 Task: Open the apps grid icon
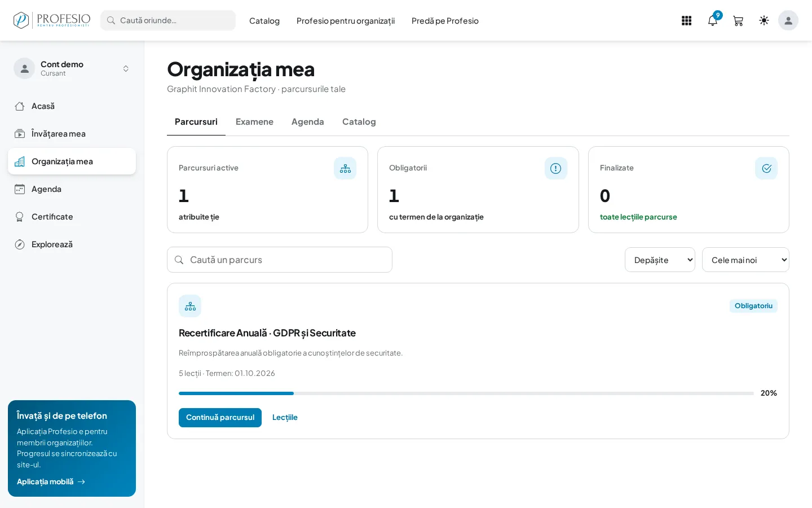click(x=686, y=21)
